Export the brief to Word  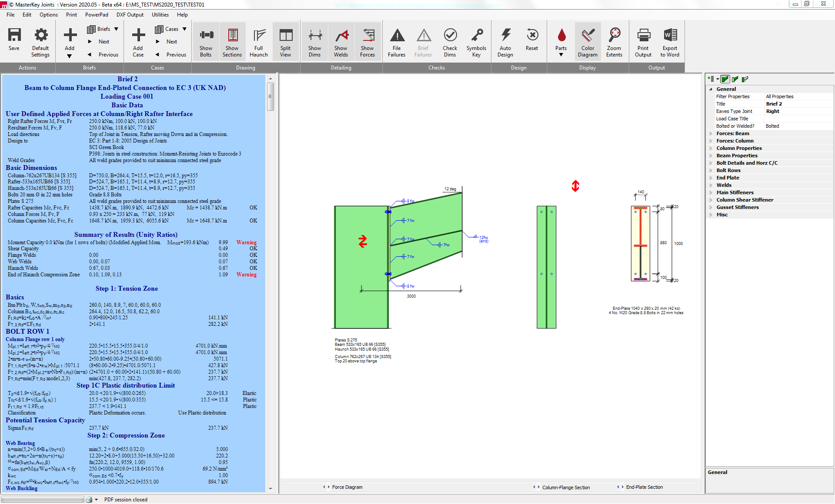tap(670, 42)
